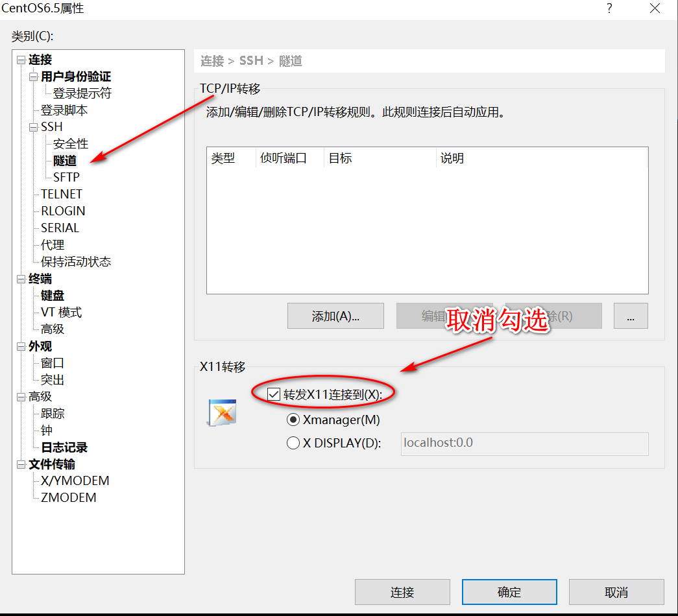Viewport: 678px width, 616px height.
Task: Click the Xmanager X11 icon
Action: [x=221, y=411]
